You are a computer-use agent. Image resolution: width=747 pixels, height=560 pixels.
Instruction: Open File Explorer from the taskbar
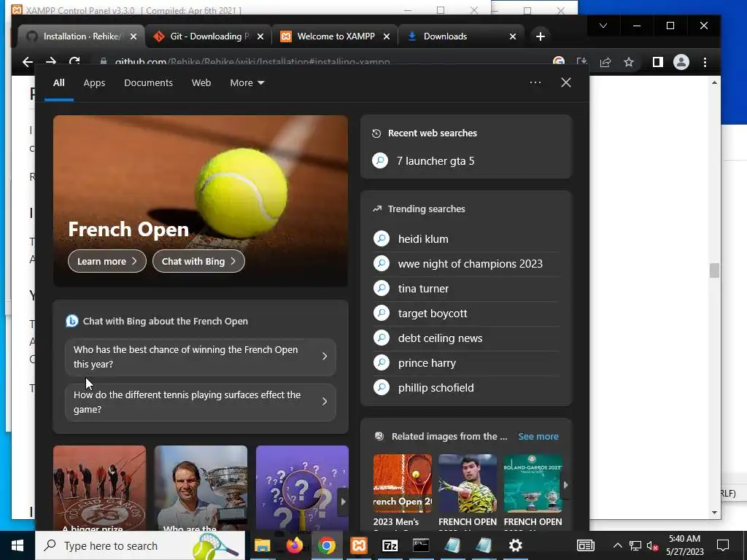coord(262,545)
